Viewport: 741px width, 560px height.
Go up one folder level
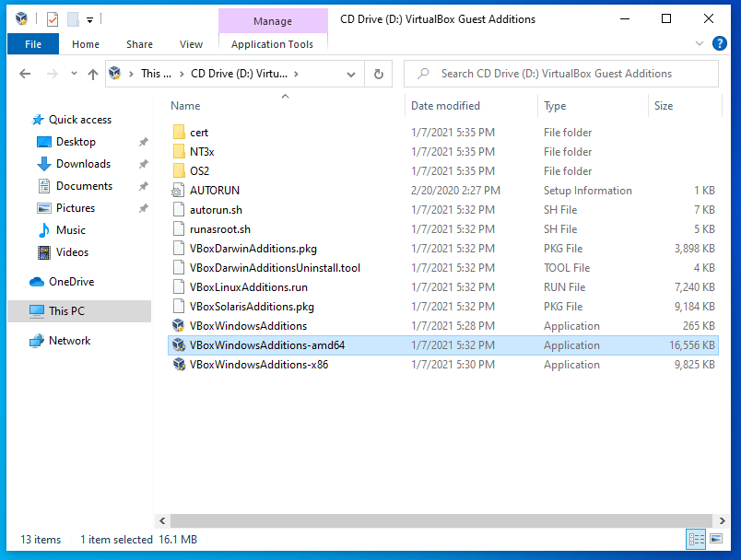(x=93, y=74)
